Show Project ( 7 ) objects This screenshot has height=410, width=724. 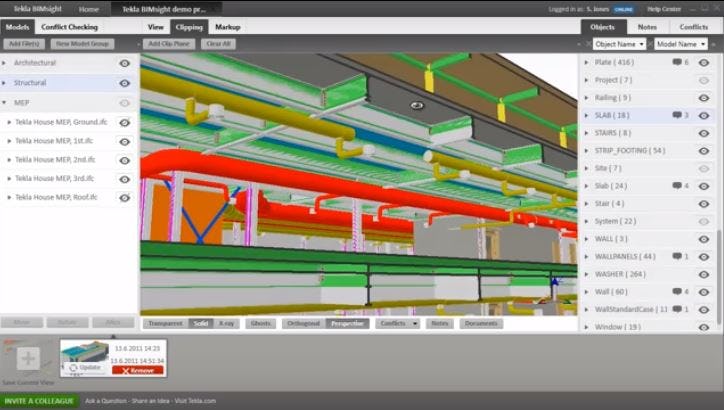[x=704, y=80]
